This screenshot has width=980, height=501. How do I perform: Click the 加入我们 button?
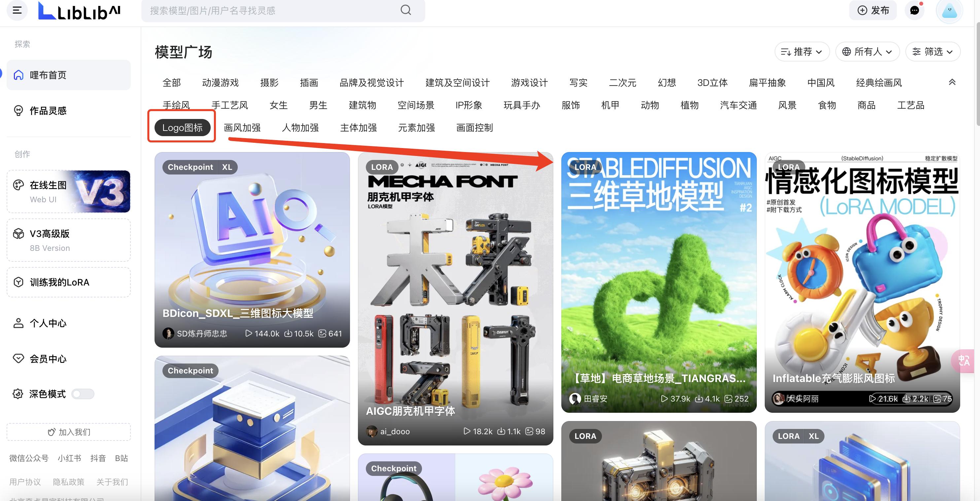[68, 432]
